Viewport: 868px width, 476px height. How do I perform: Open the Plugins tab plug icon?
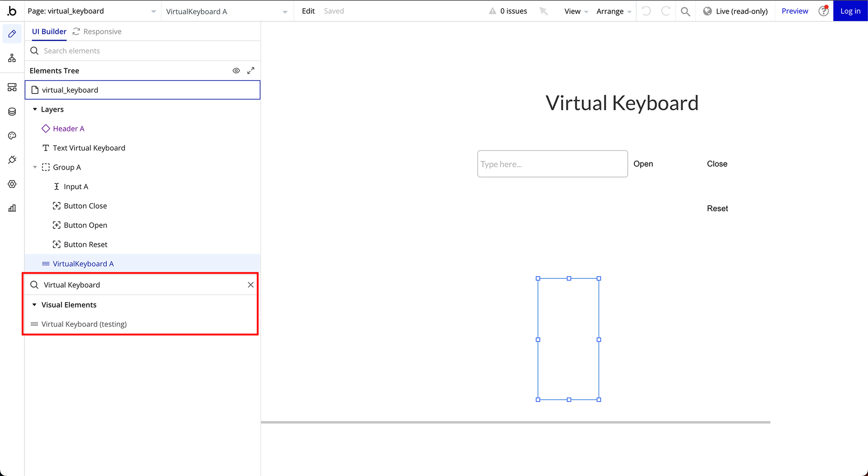12,160
